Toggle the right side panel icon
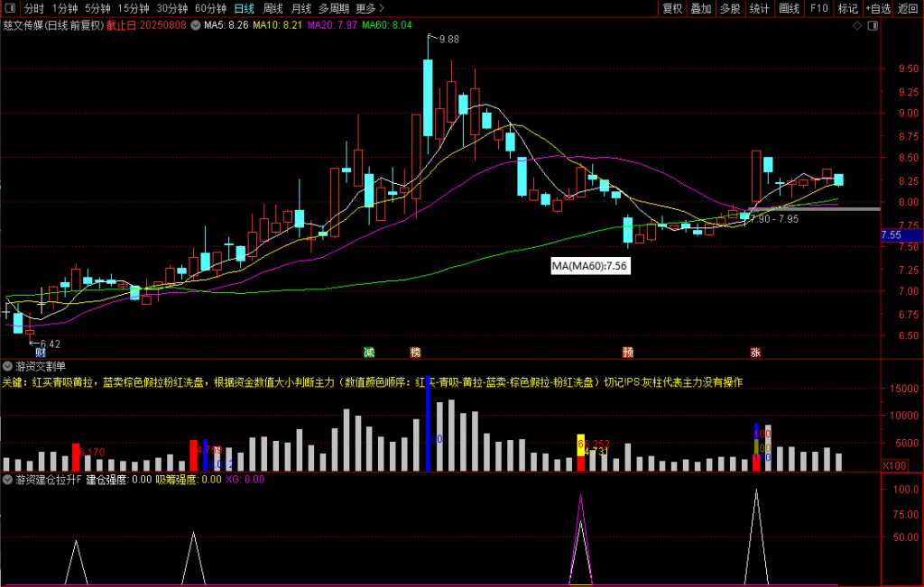The height and width of the screenshot is (587, 924). coord(872,25)
